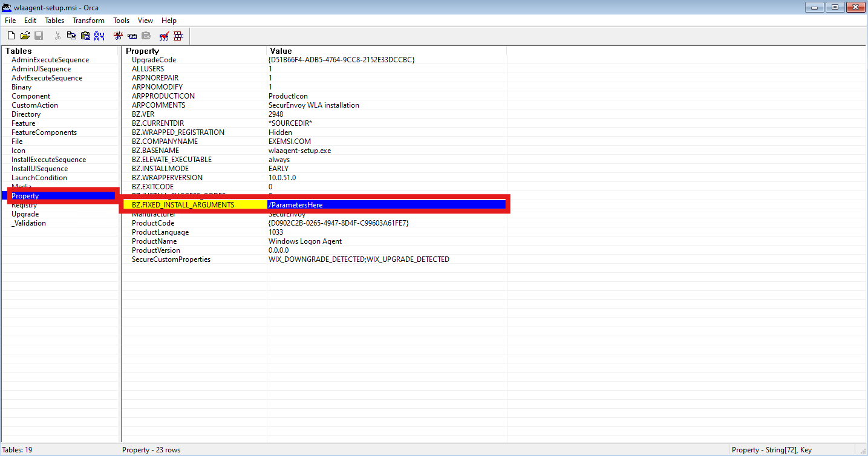This screenshot has height=456, width=868.
Task: Copy the selected cell
Action: click(x=71, y=35)
